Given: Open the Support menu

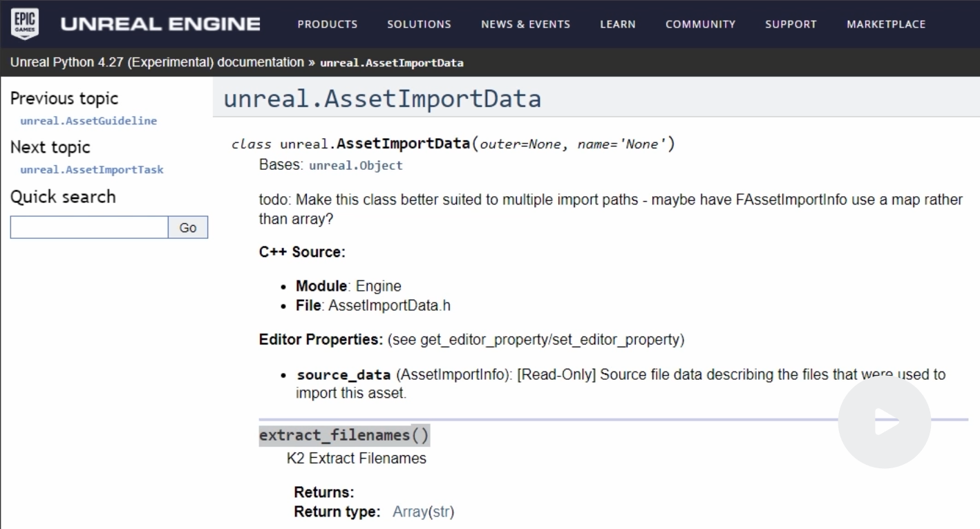Looking at the screenshot, I should point(791,24).
